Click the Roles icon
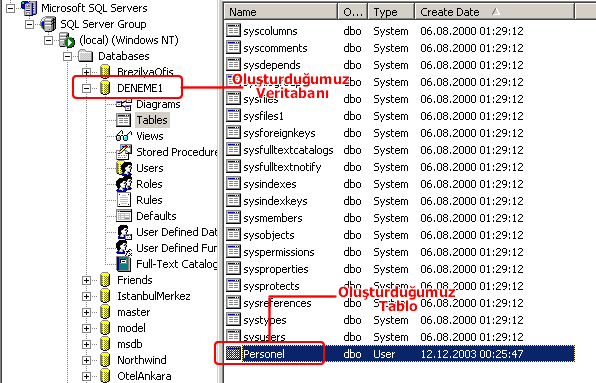 [124, 184]
